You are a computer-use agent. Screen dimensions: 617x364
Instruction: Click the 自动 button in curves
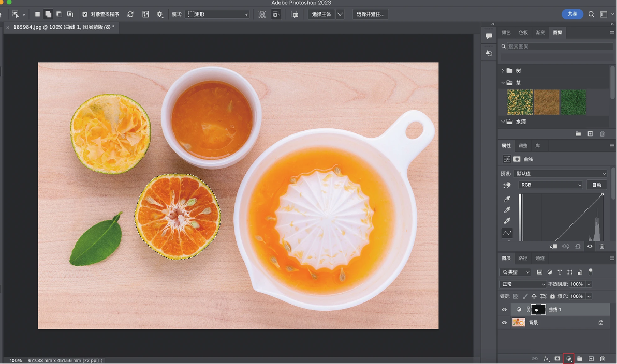[x=596, y=185]
